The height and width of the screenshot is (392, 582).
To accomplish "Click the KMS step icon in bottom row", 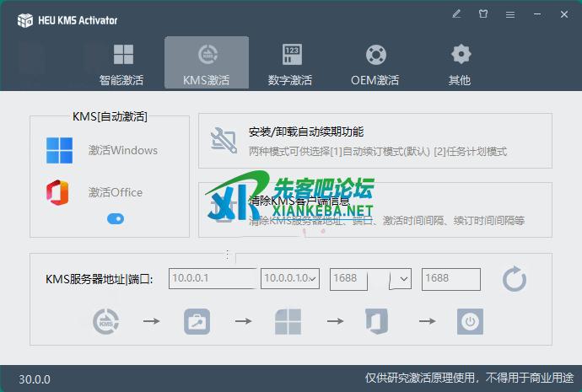I will [x=105, y=321].
